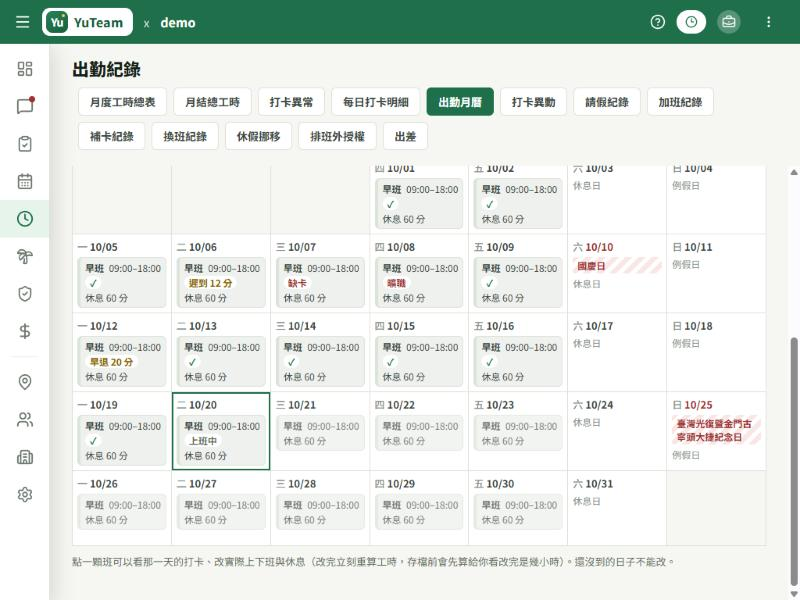Switch to 加班紀錄 tab
This screenshot has height=600, width=800.
click(x=680, y=102)
